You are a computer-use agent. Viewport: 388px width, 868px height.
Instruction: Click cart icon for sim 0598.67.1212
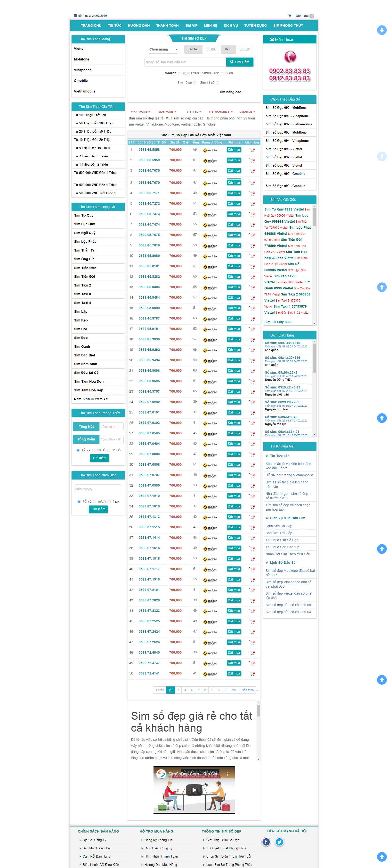tap(252, 496)
